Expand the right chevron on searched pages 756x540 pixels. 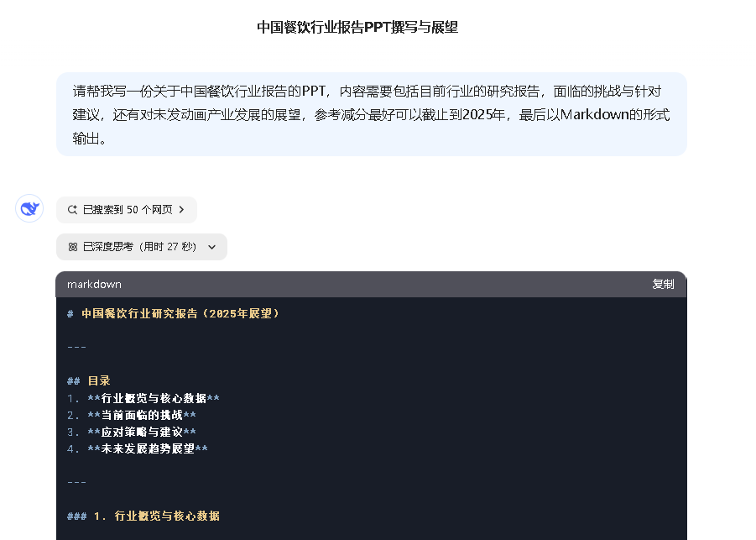182,210
